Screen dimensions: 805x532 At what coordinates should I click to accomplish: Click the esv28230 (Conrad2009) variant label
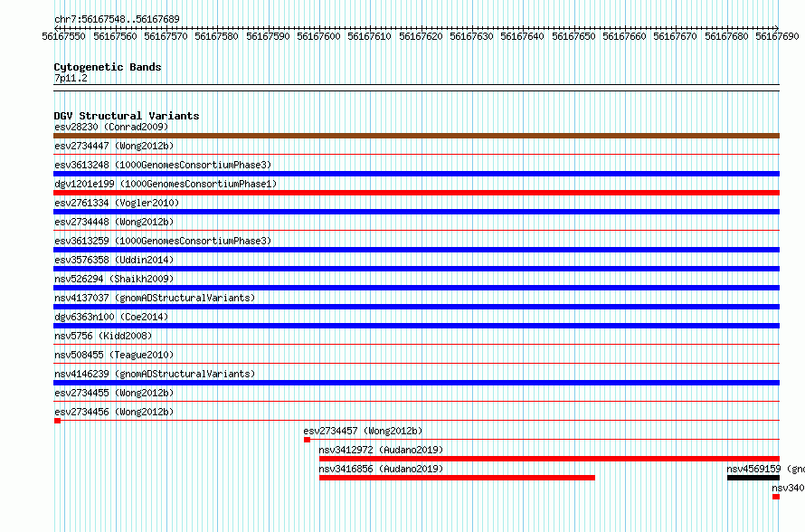point(111,127)
